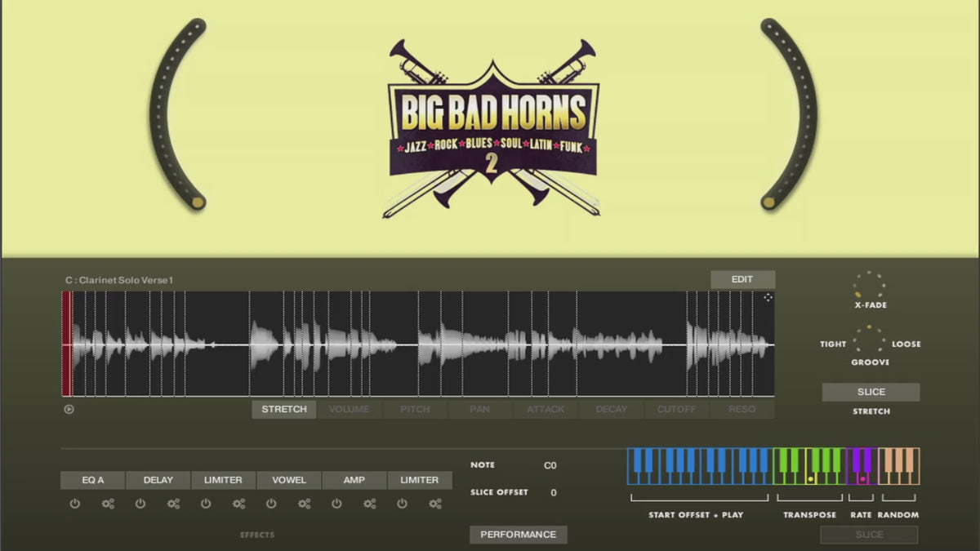Click the expand arrows icon in waveform corner
This screenshot has width=980, height=551.
point(768,298)
